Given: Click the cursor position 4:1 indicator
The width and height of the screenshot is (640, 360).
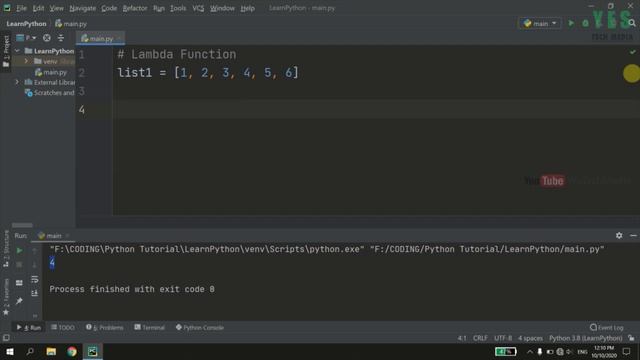Looking at the screenshot, I should 462,338.
